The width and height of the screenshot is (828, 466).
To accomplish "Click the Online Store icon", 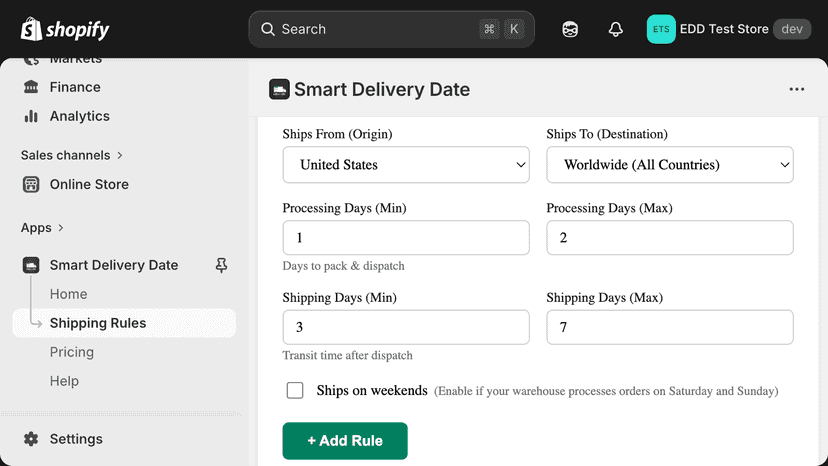I will (31, 184).
